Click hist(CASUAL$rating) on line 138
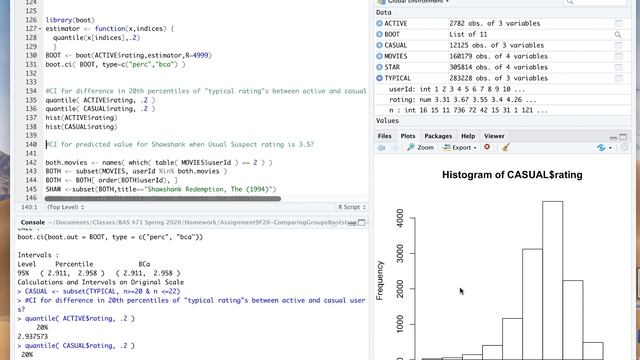This screenshot has width=640, height=360. click(x=81, y=127)
